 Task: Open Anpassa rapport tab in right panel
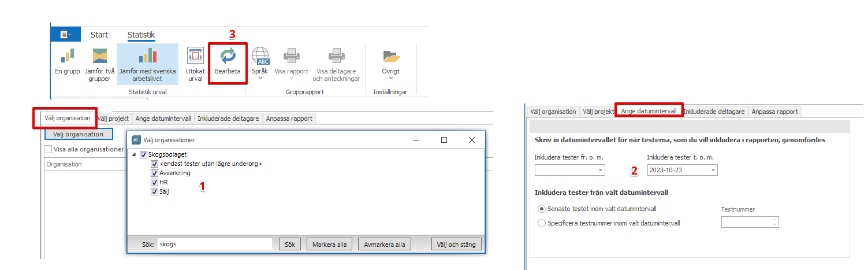tap(774, 112)
